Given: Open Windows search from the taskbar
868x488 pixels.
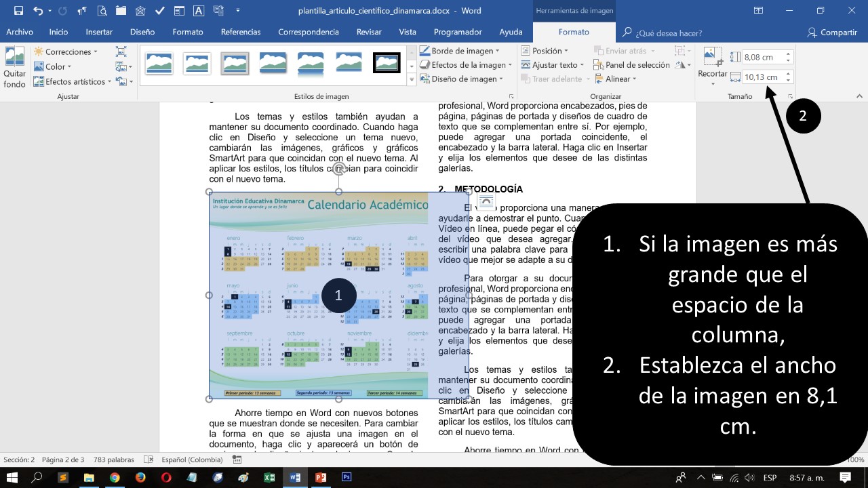Looking at the screenshot, I should point(37,477).
